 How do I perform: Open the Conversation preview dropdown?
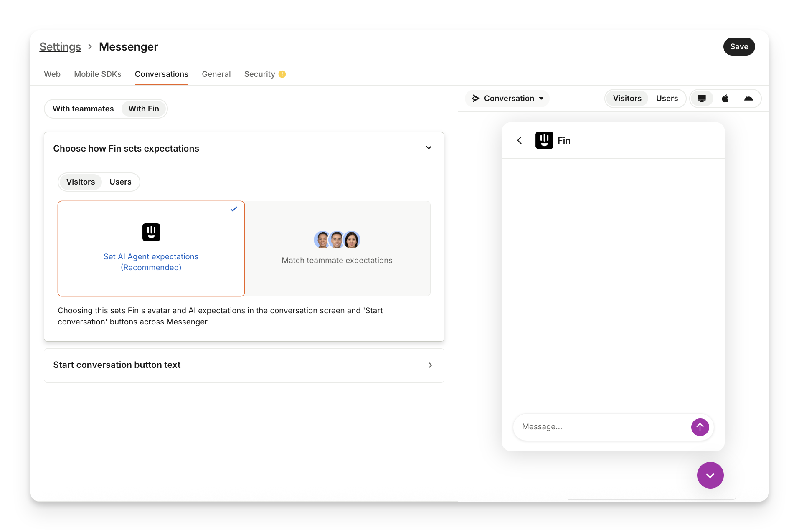tap(507, 99)
